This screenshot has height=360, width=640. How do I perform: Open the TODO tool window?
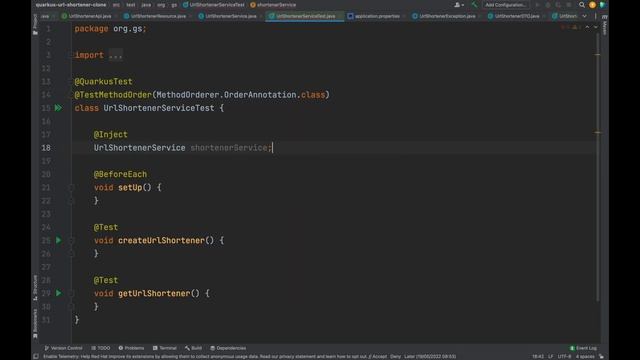coord(101,348)
